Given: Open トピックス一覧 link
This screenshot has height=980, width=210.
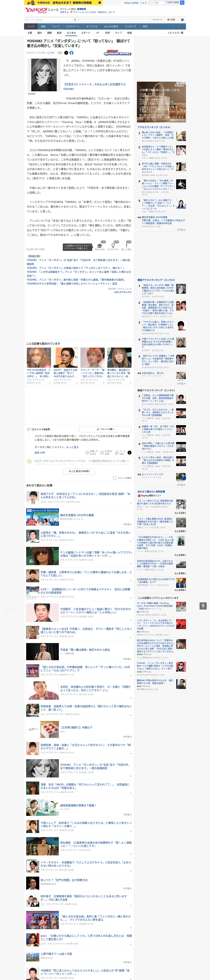Looking at the screenshot, I should [175, 33].
